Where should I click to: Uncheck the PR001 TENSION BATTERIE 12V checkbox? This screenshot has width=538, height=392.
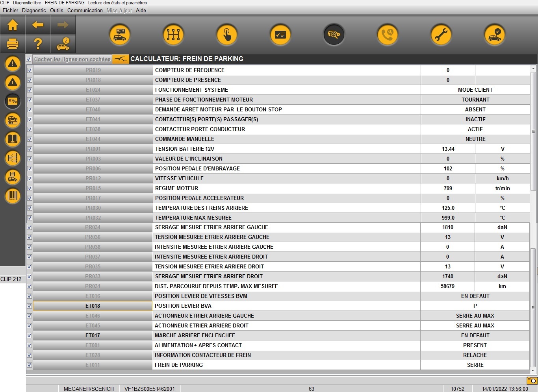pos(30,149)
